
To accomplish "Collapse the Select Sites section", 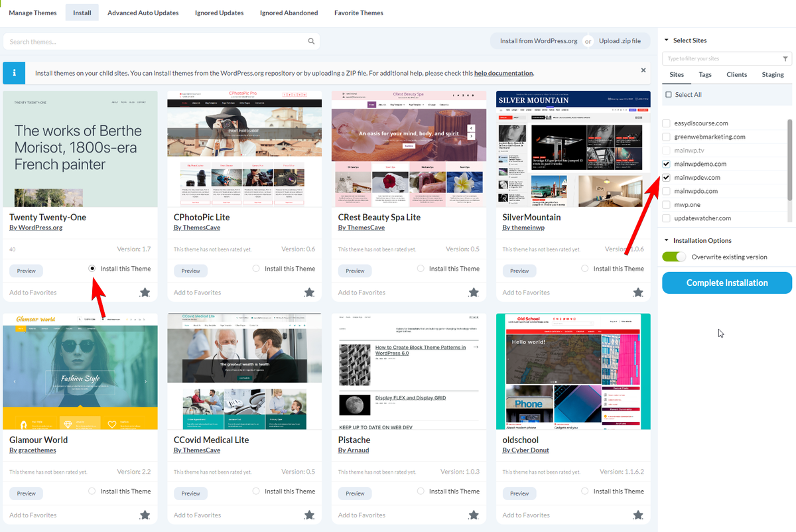I will tap(667, 40).
